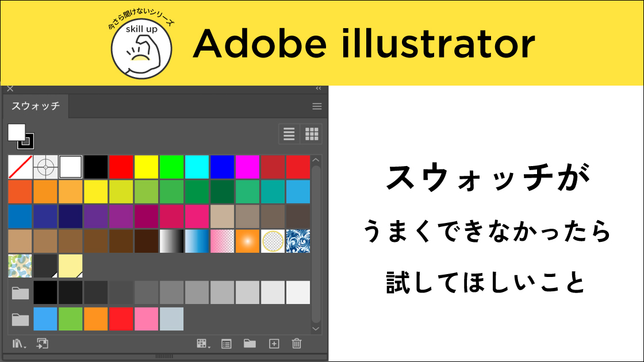
Task: Select the white-to-blue gradient swatch
Action: pyautogui.click(x=197, y=241)
